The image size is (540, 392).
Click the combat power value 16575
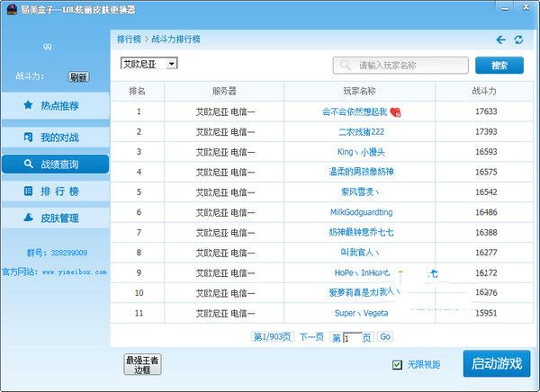pos(486,172)
